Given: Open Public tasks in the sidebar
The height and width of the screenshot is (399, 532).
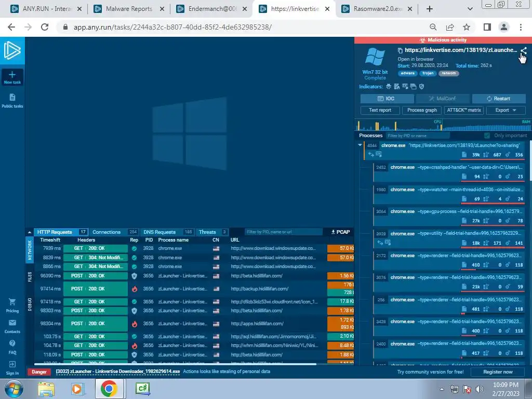Looking at the screenshot, I should click(x=12, y=101).
